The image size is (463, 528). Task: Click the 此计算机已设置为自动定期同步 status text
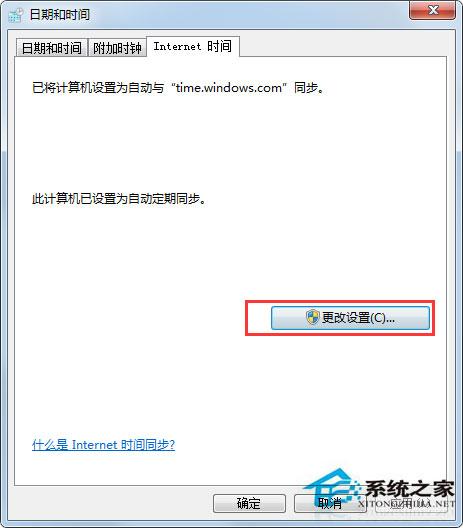116,199
